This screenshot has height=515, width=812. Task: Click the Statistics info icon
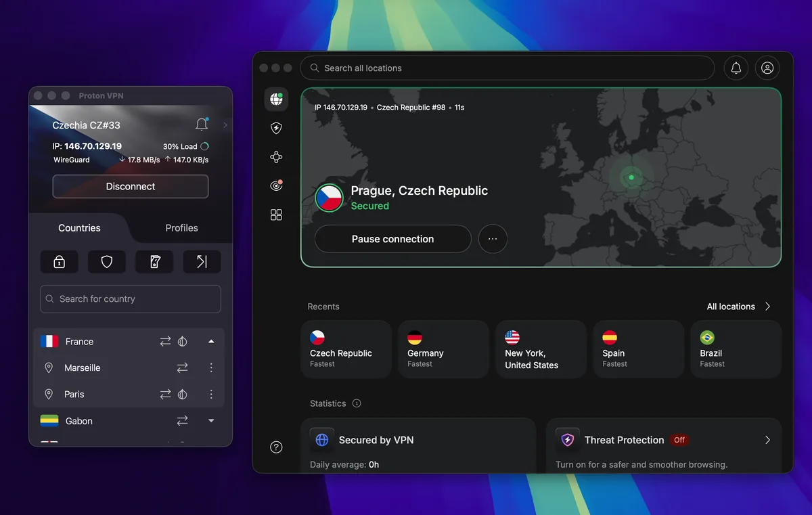click(357, 403)
